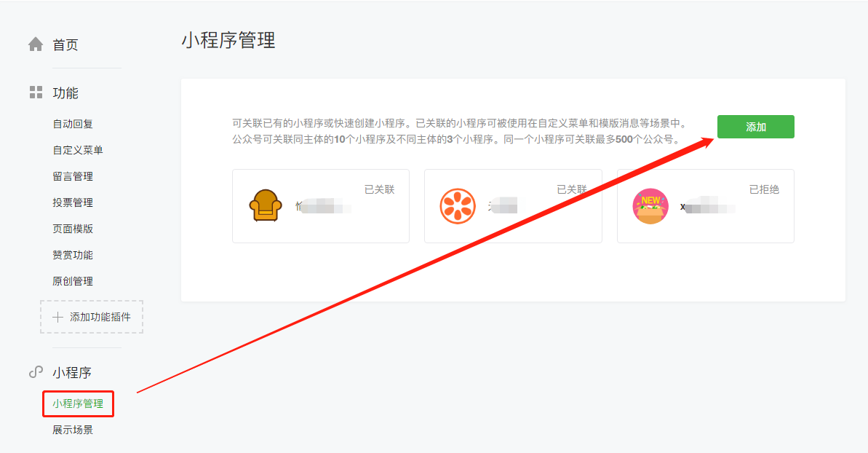Open 投票管理 in the sidebar
868x453 pixels.
(73, 202)
